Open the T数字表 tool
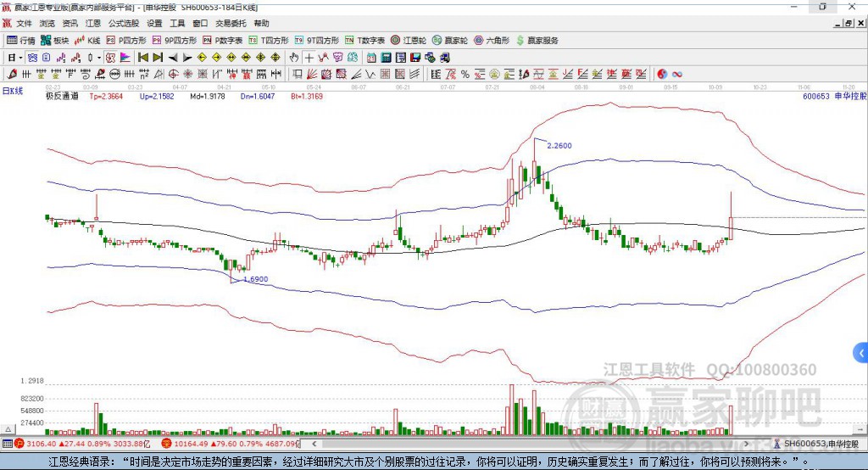The image size is (868, 470). click(364, 41)
